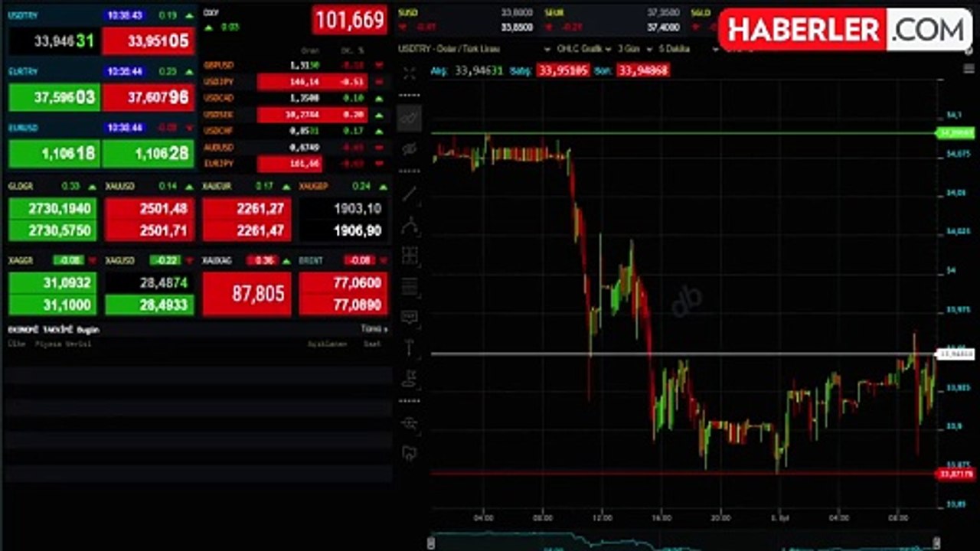Viewport: 980px width, 551px height.
Task: Open the OHLC Grafik chart type dropdown
Action: coord(584,49)
